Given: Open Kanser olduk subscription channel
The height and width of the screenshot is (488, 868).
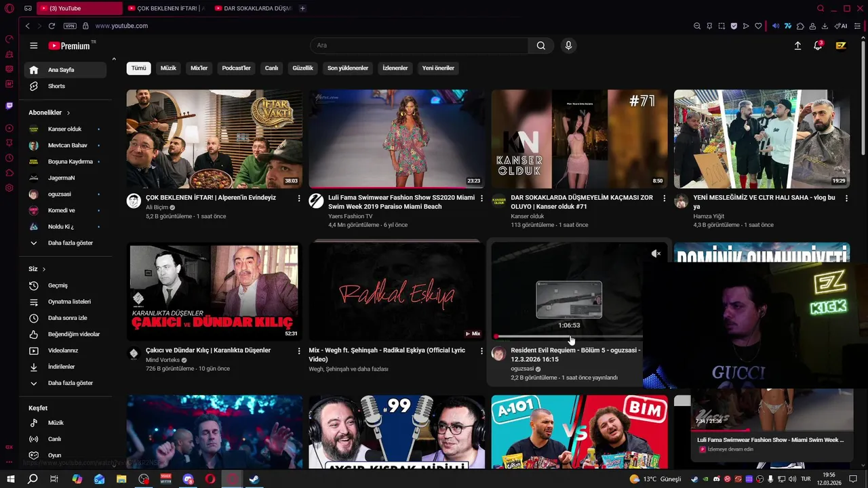Looking at the screenshot, I should (65, 129).
